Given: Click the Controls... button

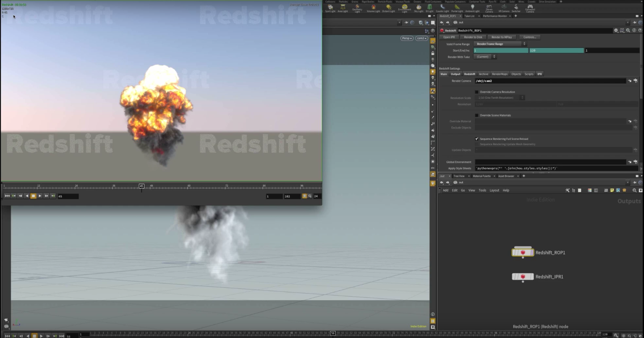Looking at the screenshot, I should tap(530, 37).
